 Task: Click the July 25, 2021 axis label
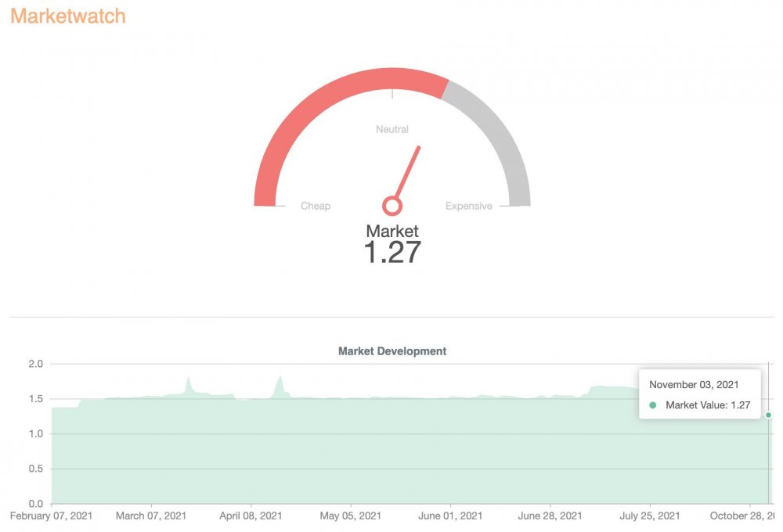pyautogui.click(x=650, y=516)
